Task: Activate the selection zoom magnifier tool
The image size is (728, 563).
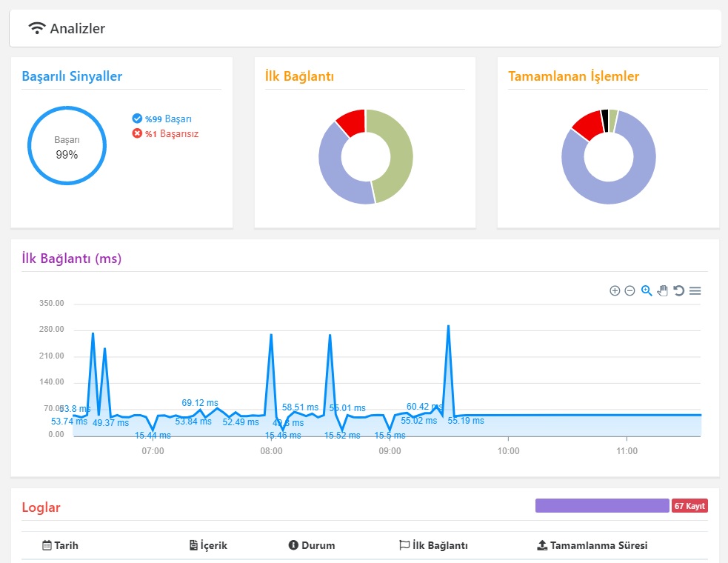Action: [x=647, y=291]
